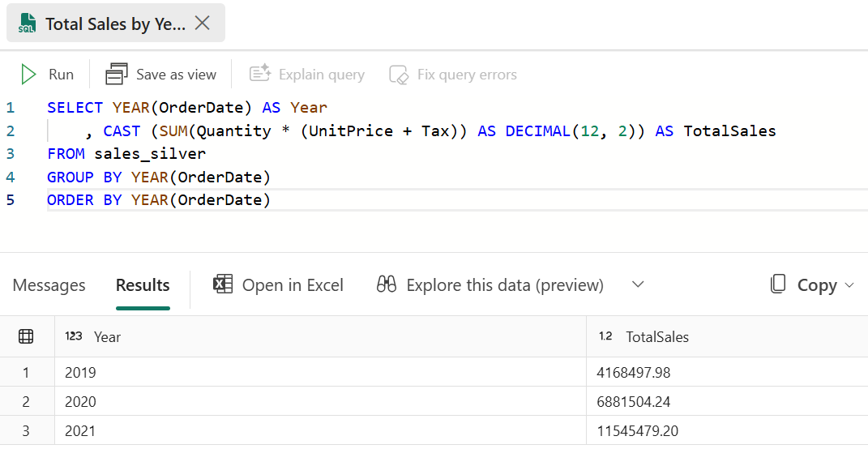The width and height of the screenshot is (868, 449).
Task: Click GROUP keyword in line 4
Action: point(71,177)
